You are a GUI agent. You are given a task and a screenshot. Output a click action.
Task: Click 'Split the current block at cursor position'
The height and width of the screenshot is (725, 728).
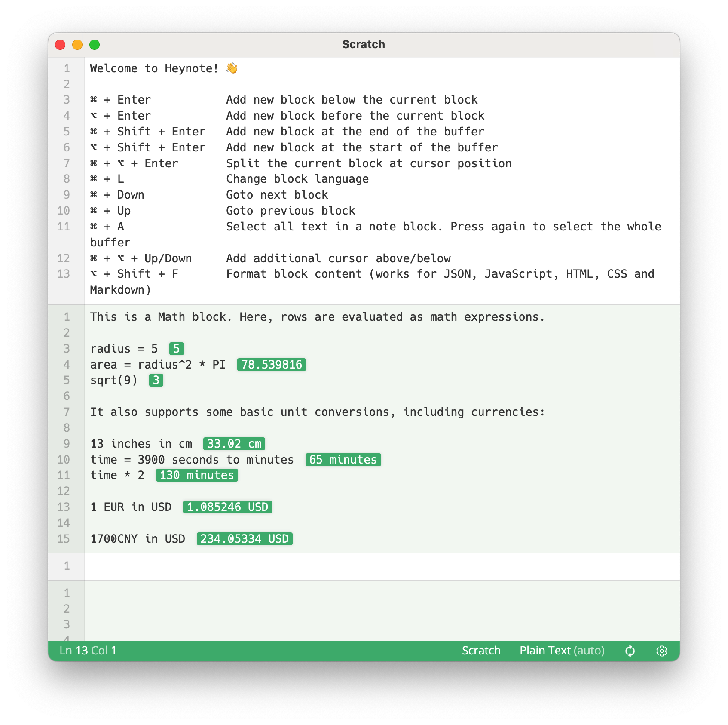point(369,163)
